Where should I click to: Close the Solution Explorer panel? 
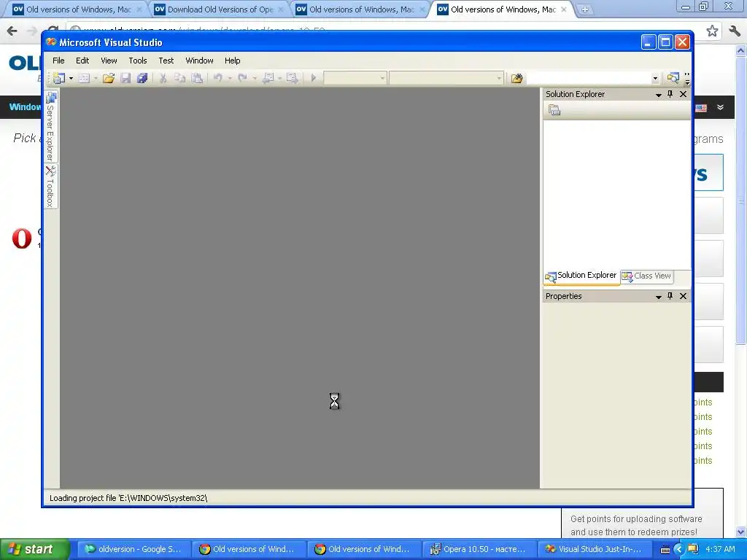coord(683,94)
